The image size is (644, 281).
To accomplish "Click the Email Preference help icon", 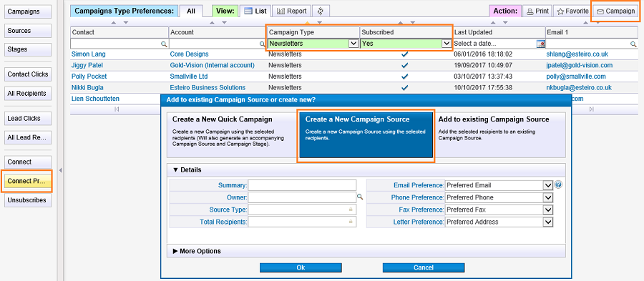I will (x=557, y=185).
